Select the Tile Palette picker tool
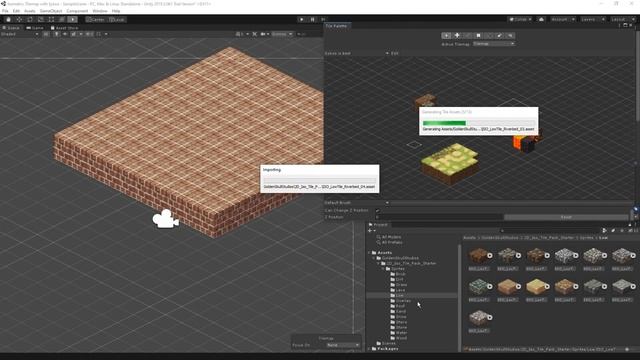This screenshot has width=640, height=360. click(489, 36)
